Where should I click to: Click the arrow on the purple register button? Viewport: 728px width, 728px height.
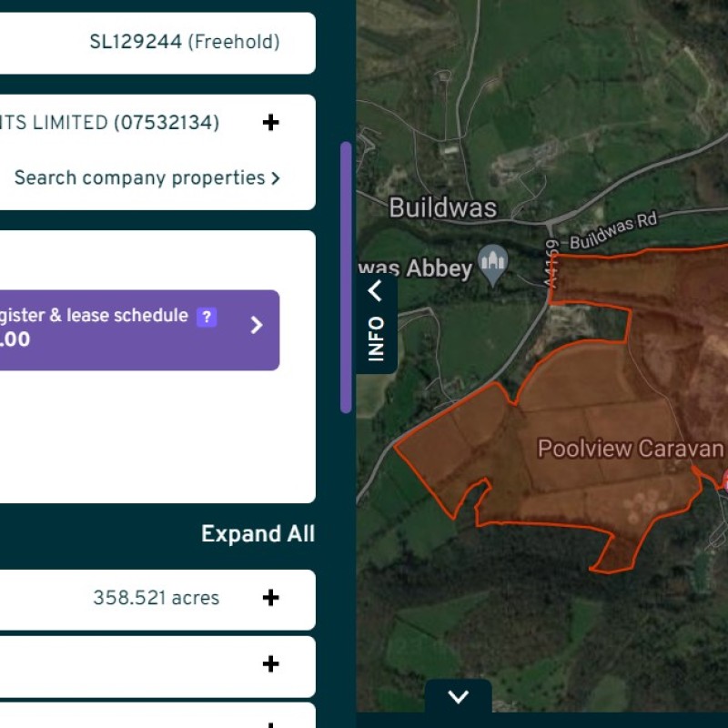tap(257, 325)
